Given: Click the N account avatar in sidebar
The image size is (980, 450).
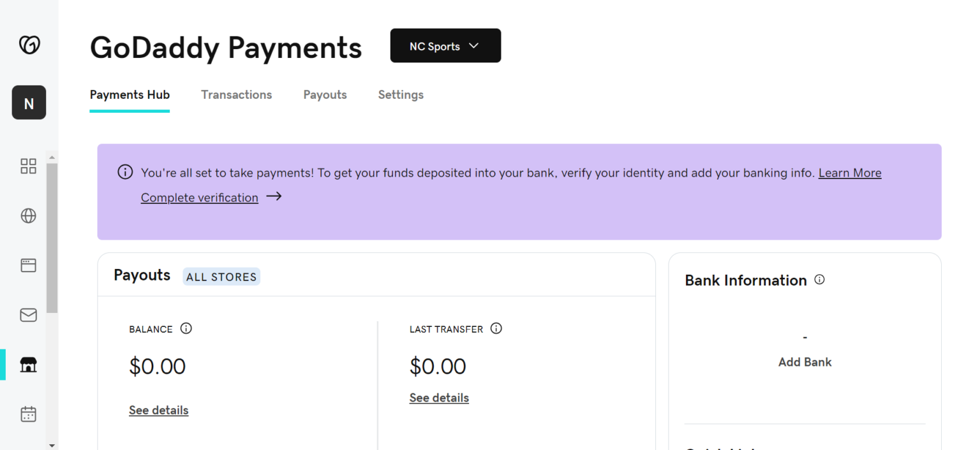Looking at the screenshot, I should (x=29, y=103).
